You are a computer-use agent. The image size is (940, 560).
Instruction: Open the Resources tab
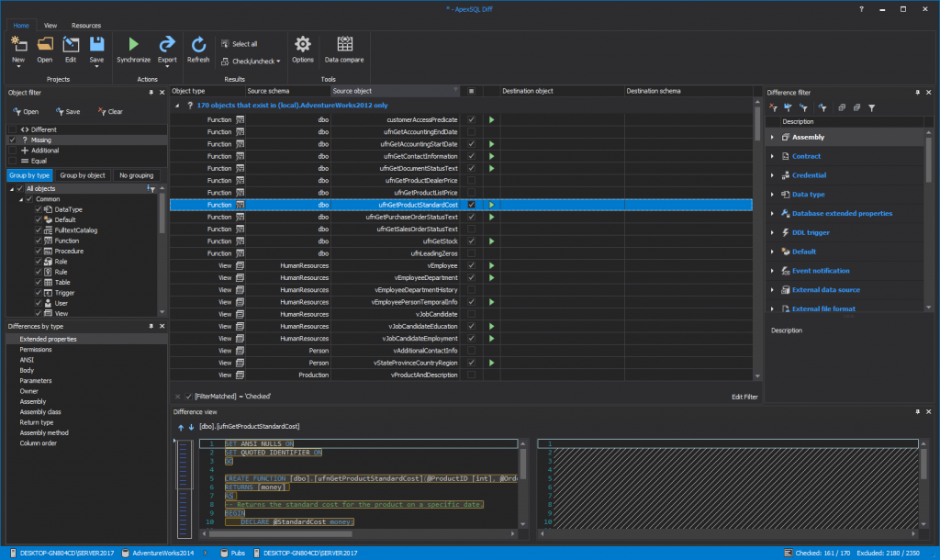point(87,25)
